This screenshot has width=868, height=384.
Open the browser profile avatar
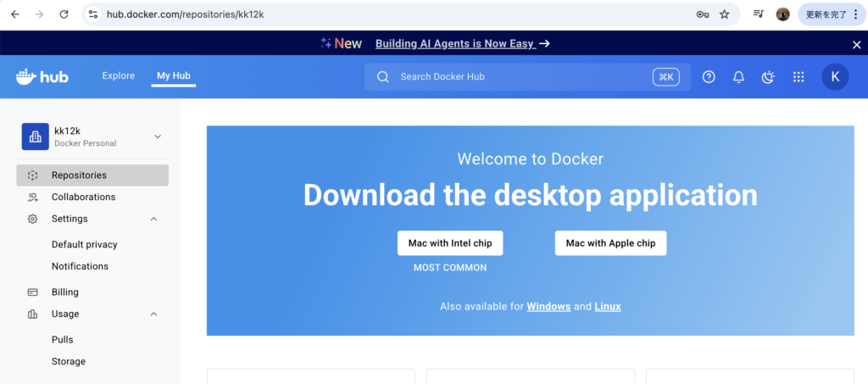782,14
